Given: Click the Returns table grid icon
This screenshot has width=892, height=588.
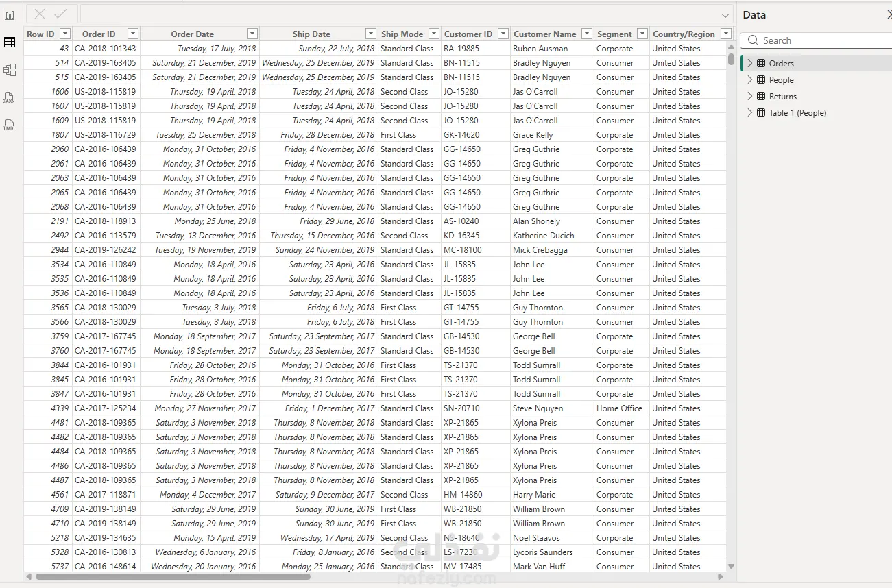Looking at the screenshot, I should [761, 96].
